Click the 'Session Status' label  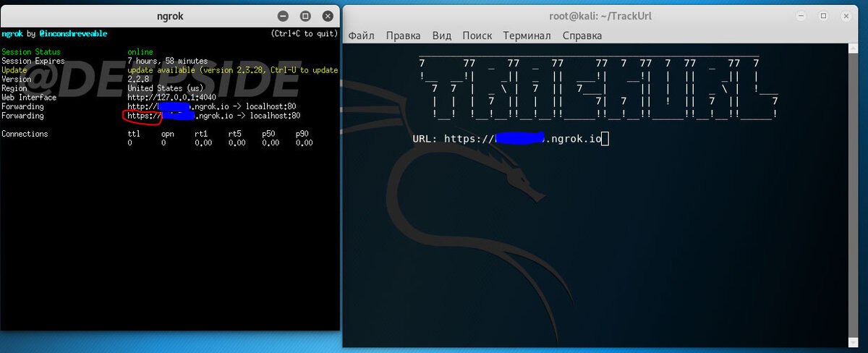[x=31, y=52]
